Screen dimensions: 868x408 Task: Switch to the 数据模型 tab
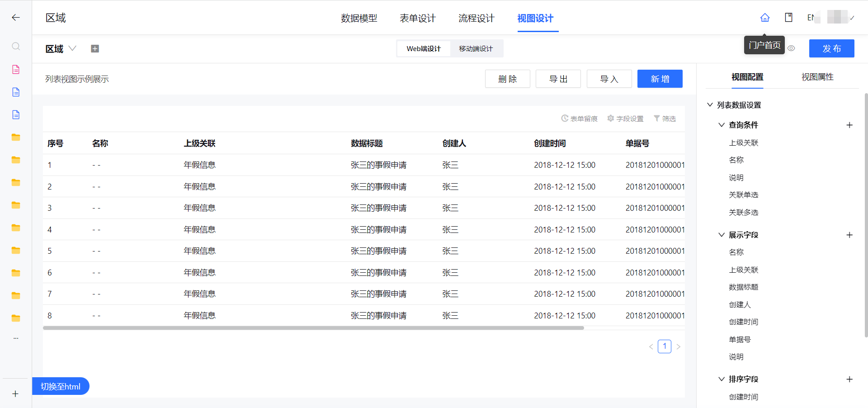coord(359,18)
